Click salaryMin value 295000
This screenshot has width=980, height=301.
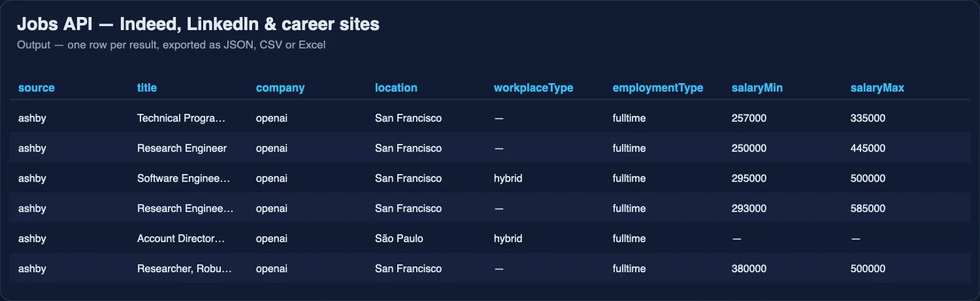pos(749,179)
